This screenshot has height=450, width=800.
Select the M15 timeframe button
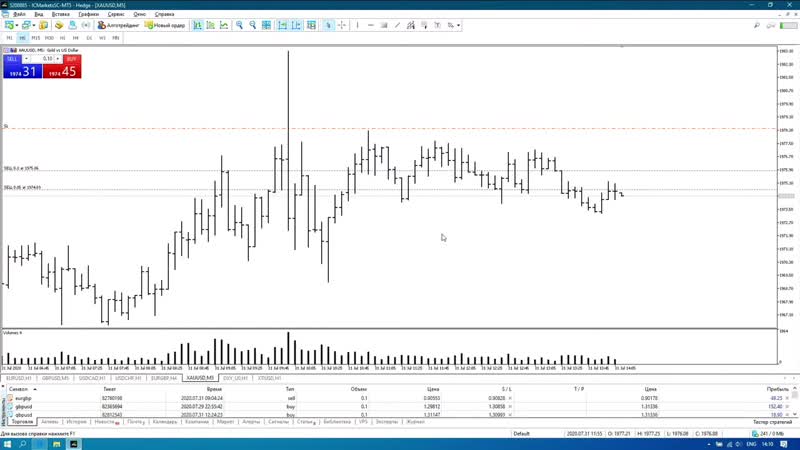coord(36,37)
